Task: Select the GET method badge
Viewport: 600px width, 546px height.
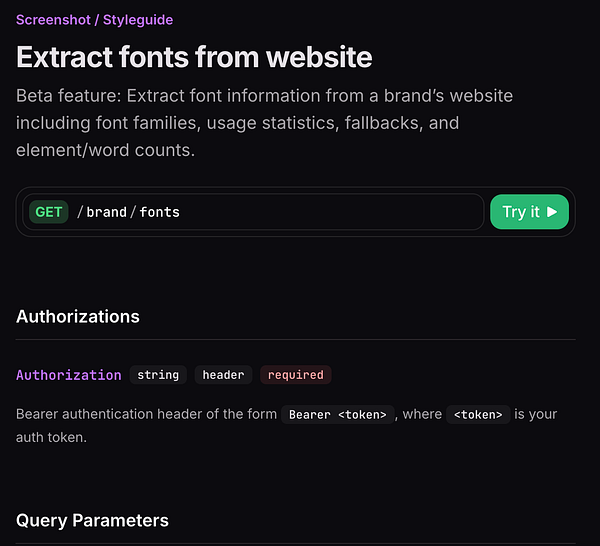Action: pyautogui.click(x=49, y=212)
